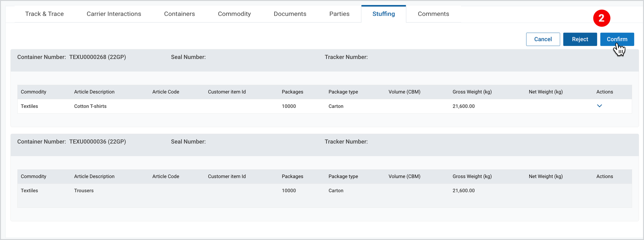Viewport: 644px width, 240px height.
Task: Click the Reject button
Action: coord(580,39)
